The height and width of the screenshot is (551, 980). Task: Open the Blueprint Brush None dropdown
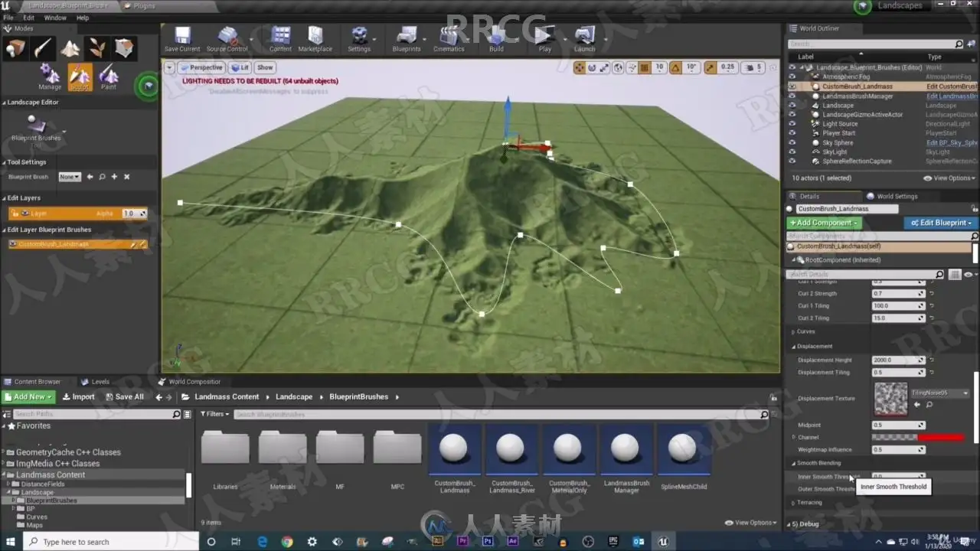(70, 177)
